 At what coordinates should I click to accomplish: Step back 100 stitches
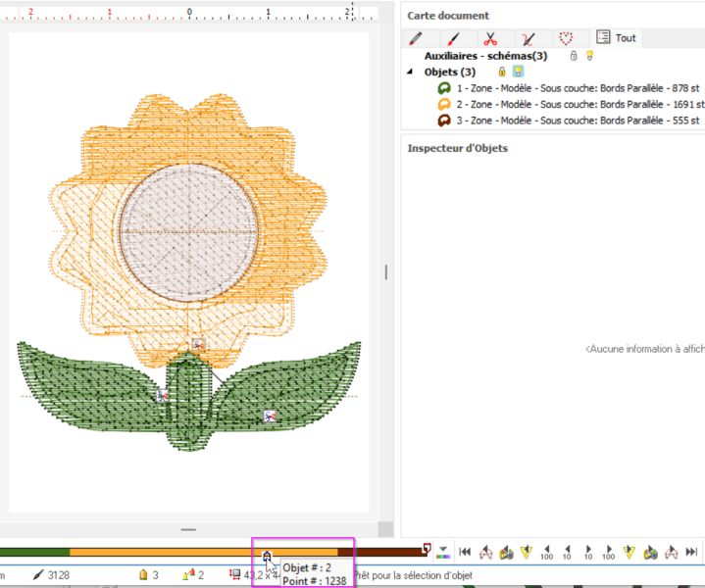pos(547,552)
